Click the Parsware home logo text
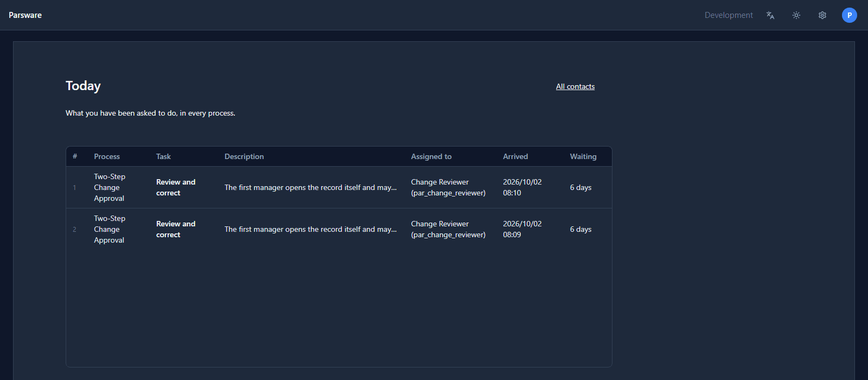This screenshot has height=380, width=868. tap(25, 15)
